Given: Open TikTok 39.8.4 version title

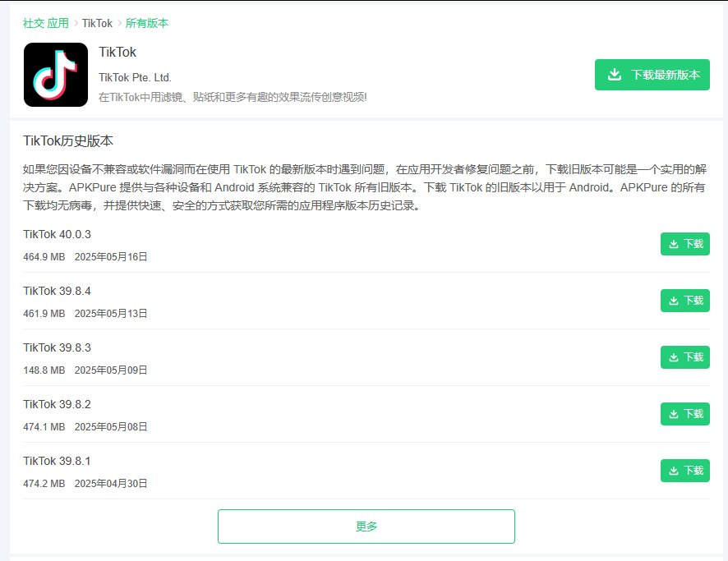Looking at the screenshot, I should [58, 291].
